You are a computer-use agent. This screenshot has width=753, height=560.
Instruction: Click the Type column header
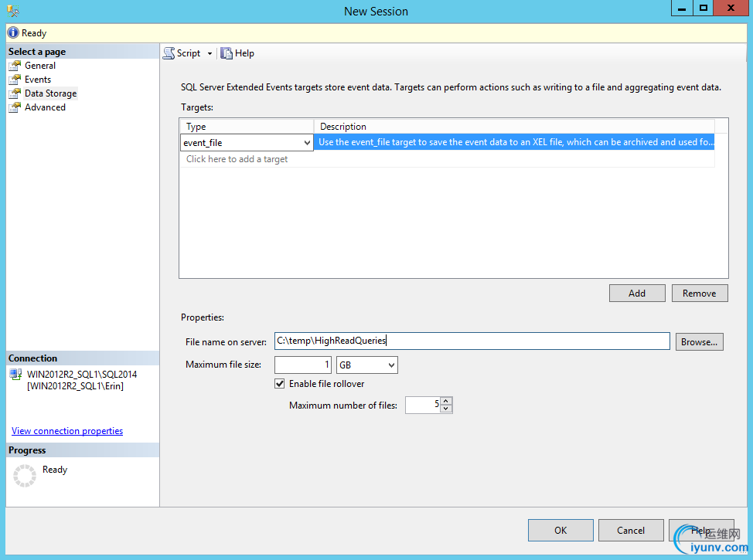(x=247, y=127)
